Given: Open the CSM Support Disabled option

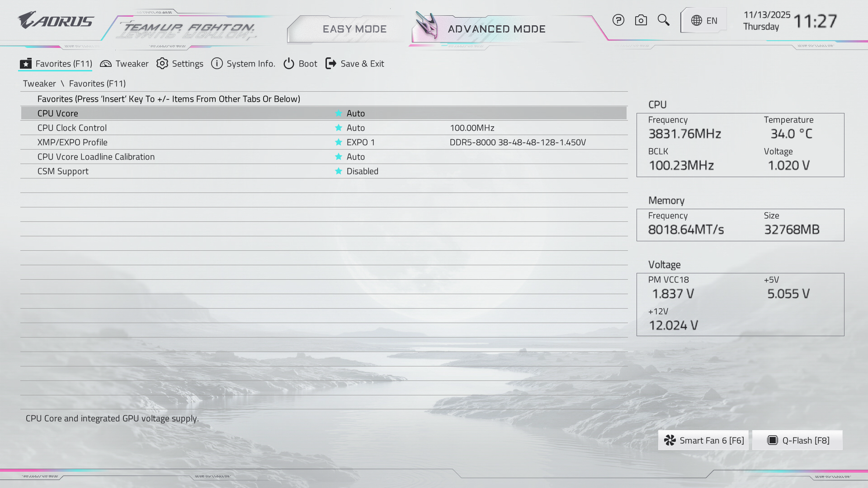Looking at the screenshot, I should tap(362, 171).
